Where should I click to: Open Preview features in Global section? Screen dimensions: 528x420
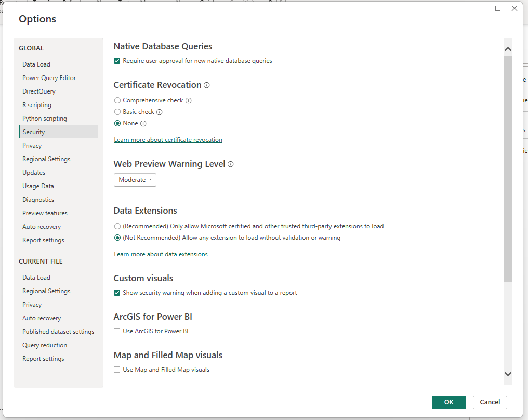coord(45,213)
